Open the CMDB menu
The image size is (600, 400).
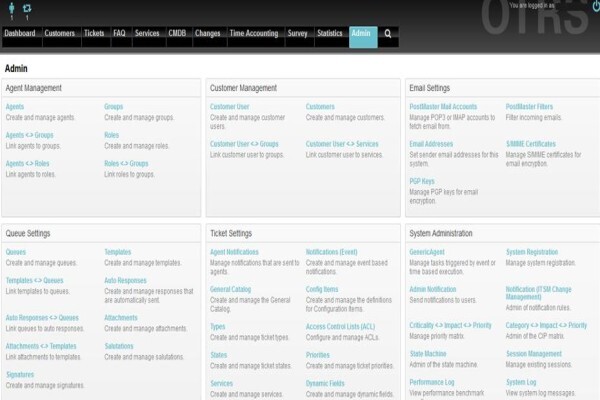tap(177, 33)
